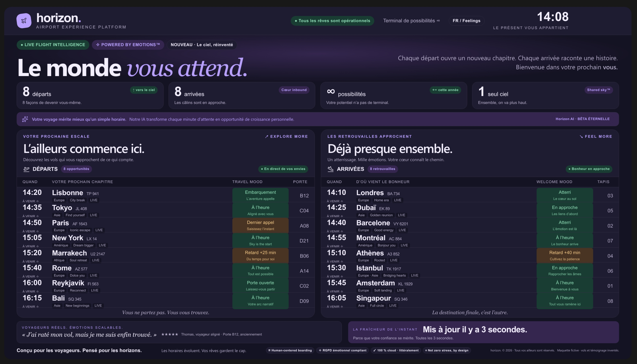Viewport: 637px width, 364px height.
Task: Click the horizon airplane logo icon
Action: [24, 21]
